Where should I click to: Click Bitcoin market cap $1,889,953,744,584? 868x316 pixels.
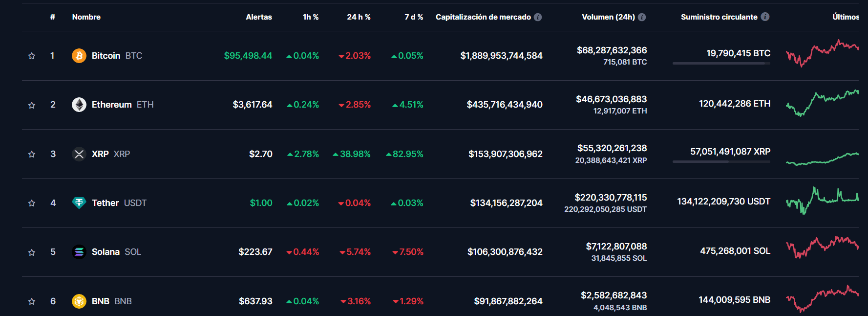[502, 56]
